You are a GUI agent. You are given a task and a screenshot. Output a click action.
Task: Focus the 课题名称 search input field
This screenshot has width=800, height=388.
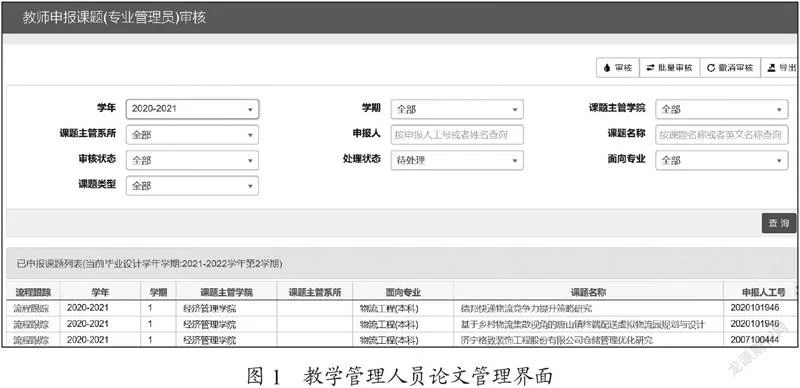pos(722,135)
